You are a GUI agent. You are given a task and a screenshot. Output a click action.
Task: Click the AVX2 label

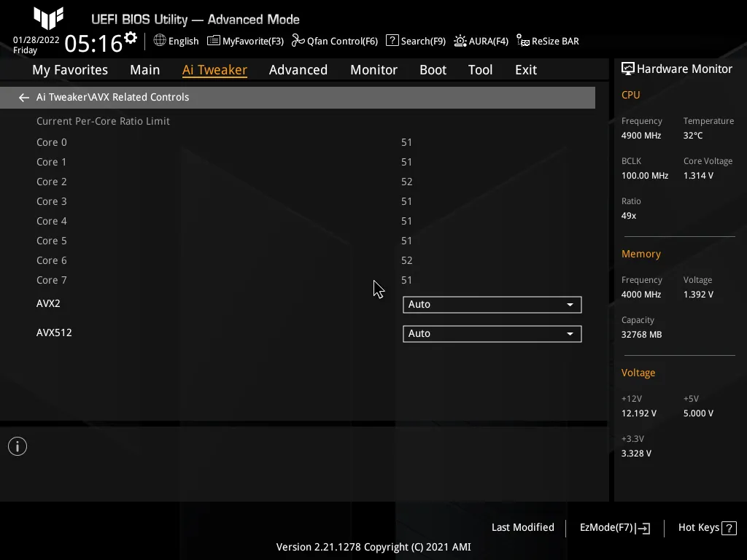tap(48, 303)
